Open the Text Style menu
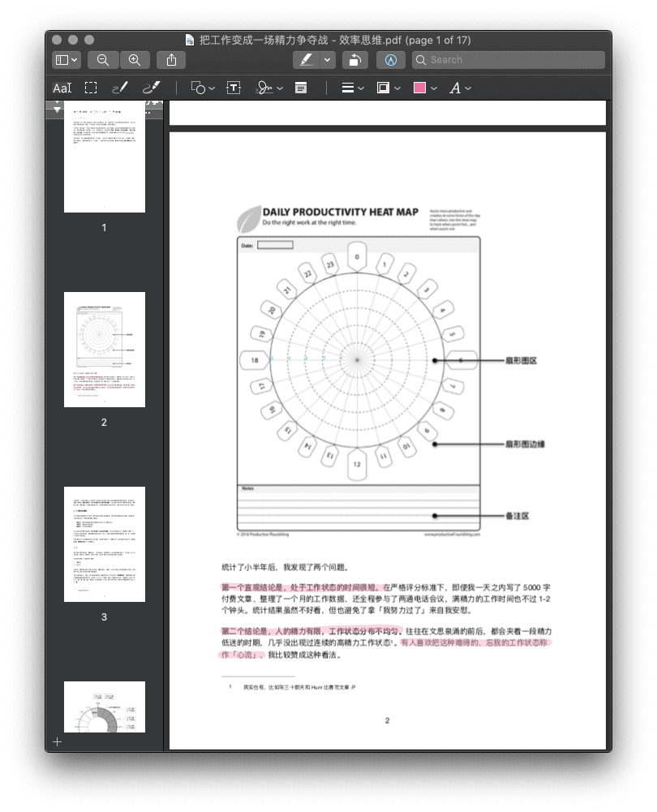This screenshot has height=812, width=657. click(x=460, y=88)
